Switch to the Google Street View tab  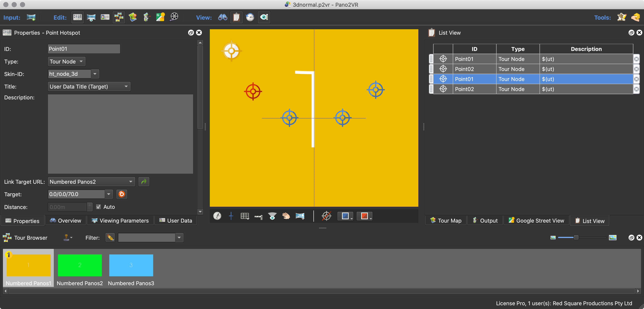536,220
